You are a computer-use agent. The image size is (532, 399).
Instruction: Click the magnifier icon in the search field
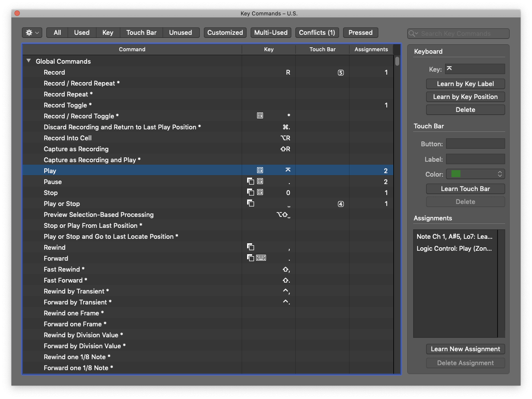[413, 34]
